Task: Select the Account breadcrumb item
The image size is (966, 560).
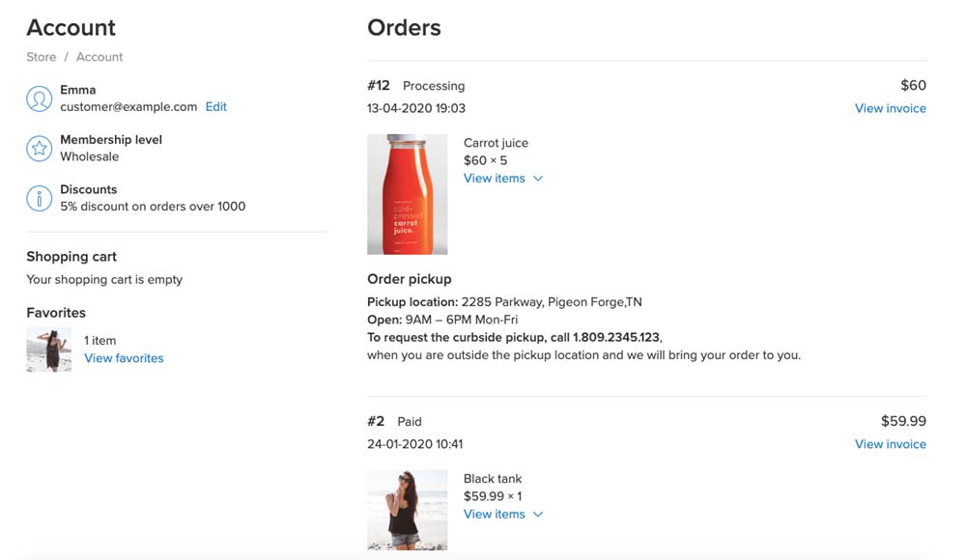Action: [x=99, y=57]
